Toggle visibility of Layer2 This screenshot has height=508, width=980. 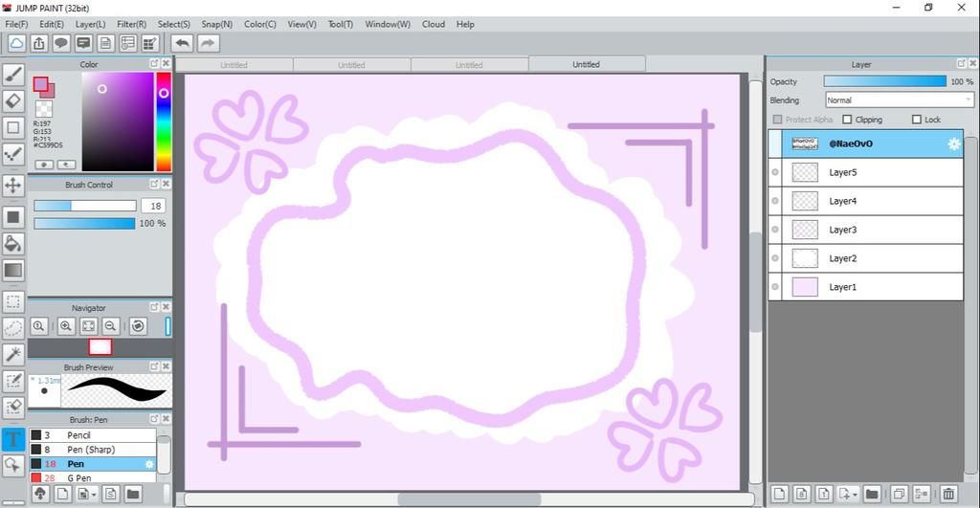775,258
